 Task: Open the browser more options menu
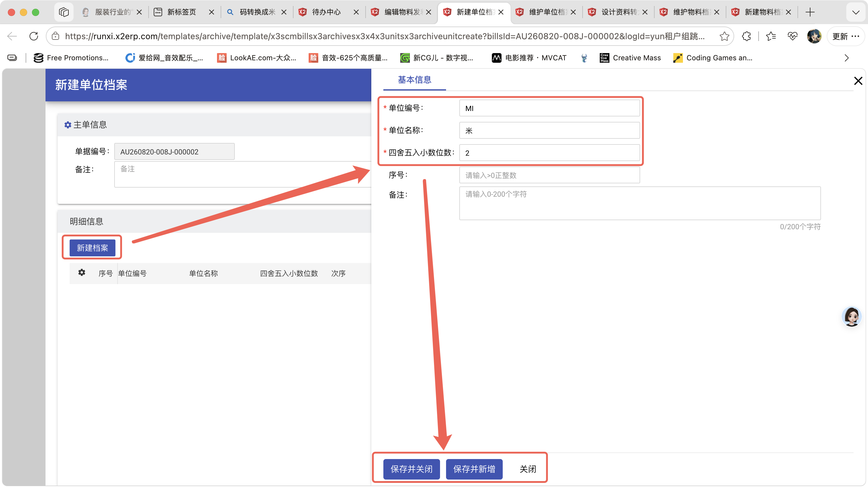click(x=855, y=36)
